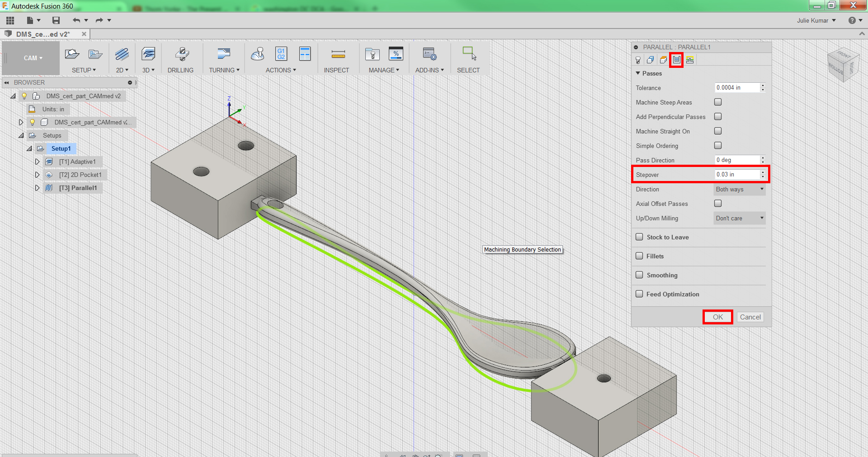Open the Julie Kumar account menu
This screenshot has height=457, width=868.
[816, 20]
